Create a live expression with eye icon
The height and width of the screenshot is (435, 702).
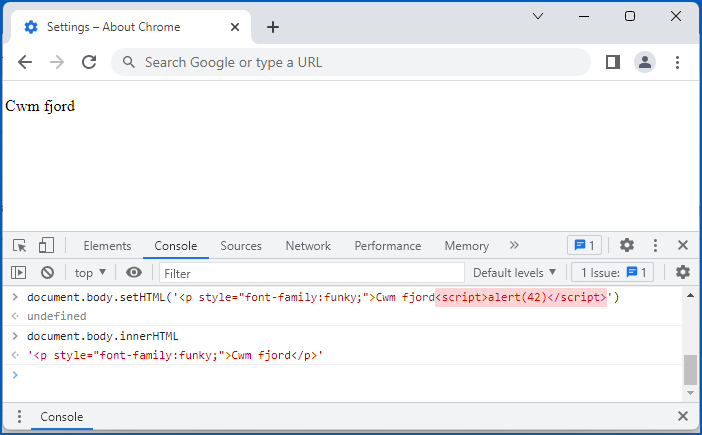(134, 273)
